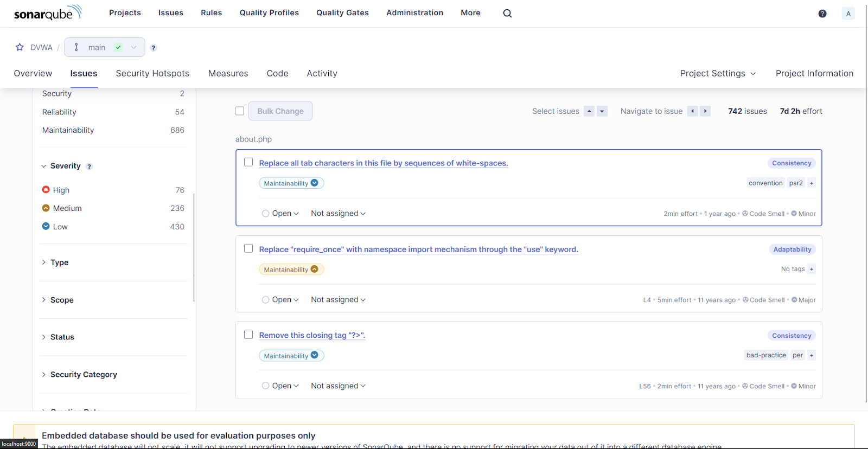
Task: Open the require_once issue link
Action: click(418, 249)
